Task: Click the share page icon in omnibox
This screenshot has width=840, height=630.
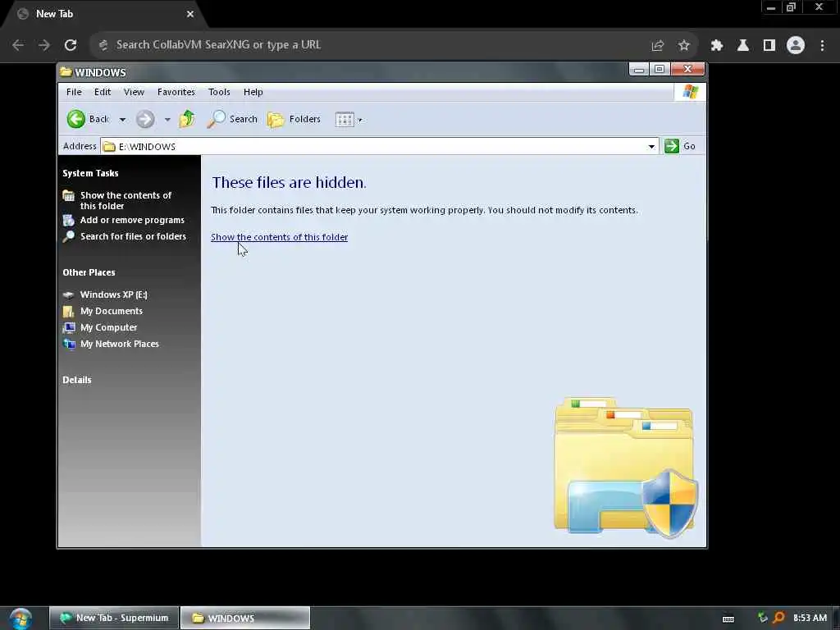Action: click(658, 46)
